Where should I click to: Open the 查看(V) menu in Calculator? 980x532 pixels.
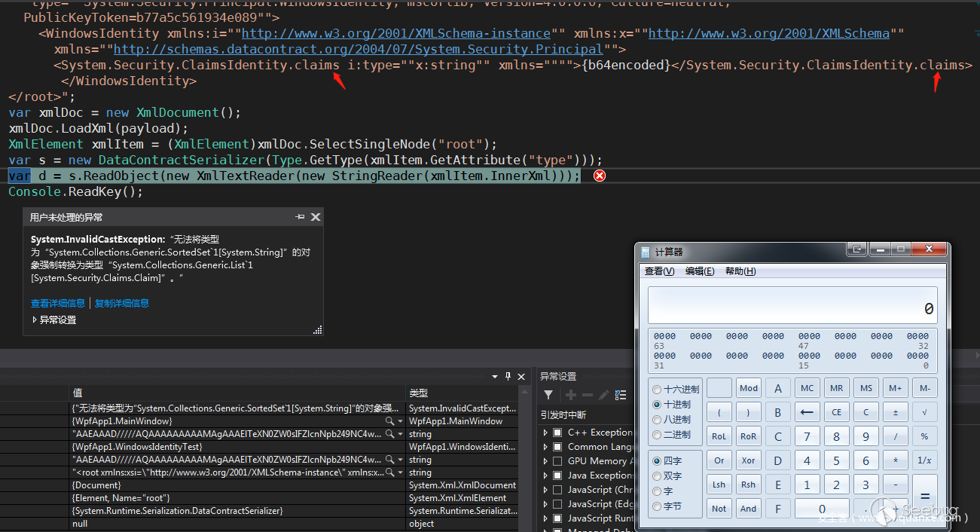(659, 271)
